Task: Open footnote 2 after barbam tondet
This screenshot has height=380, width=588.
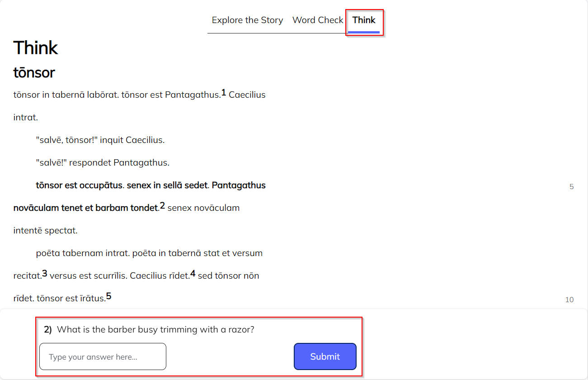Action: pos(163,205)
